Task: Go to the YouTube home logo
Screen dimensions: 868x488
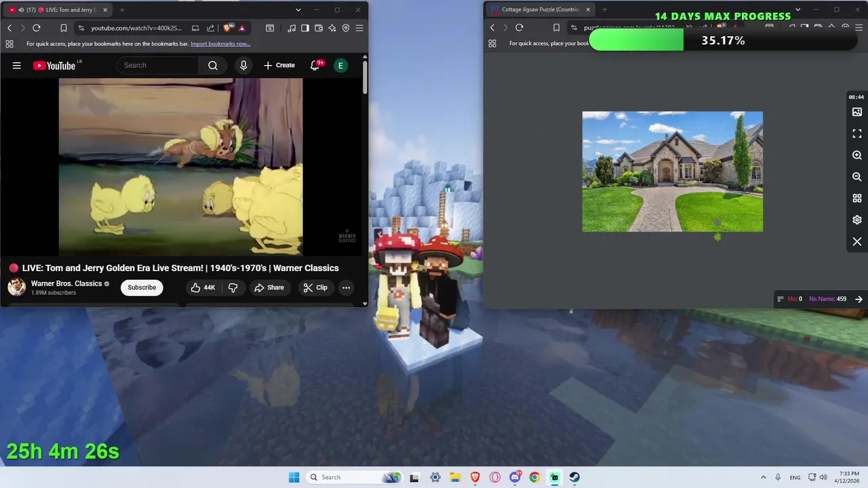Action: [54, 66]
